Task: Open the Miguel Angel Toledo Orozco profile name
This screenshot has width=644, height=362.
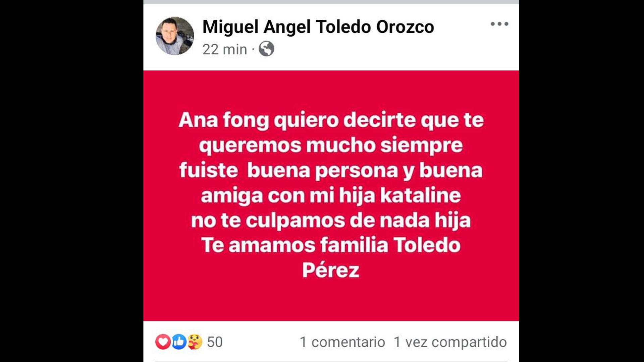Action: click(x=318, y=27)
